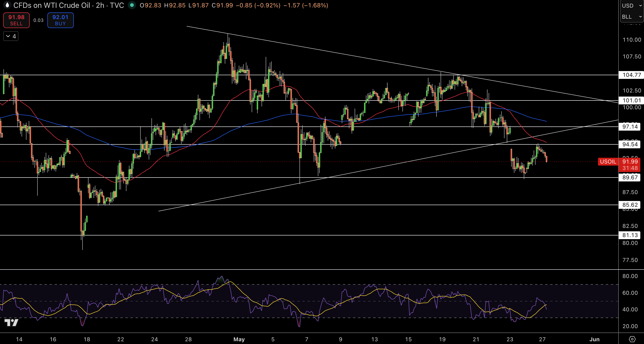
Task: Expand the collapsed indicators legend showing 4
Action: (x=11, y=36)
